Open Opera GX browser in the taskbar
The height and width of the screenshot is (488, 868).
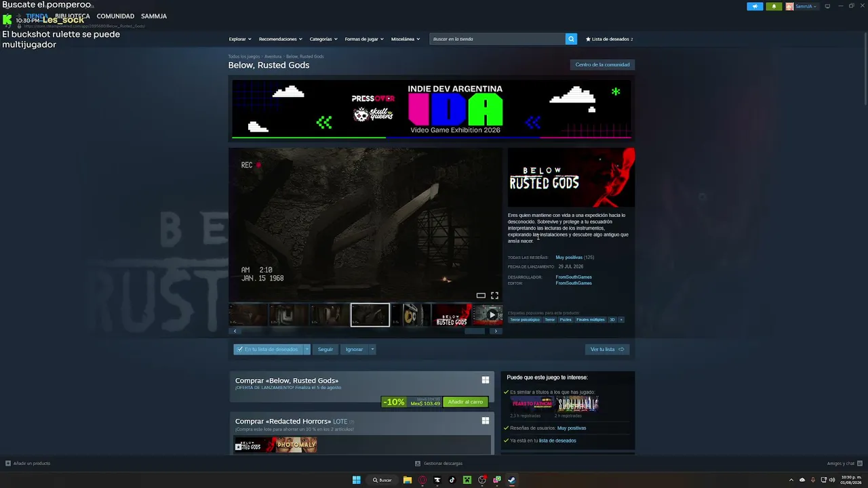coord(422,480)
